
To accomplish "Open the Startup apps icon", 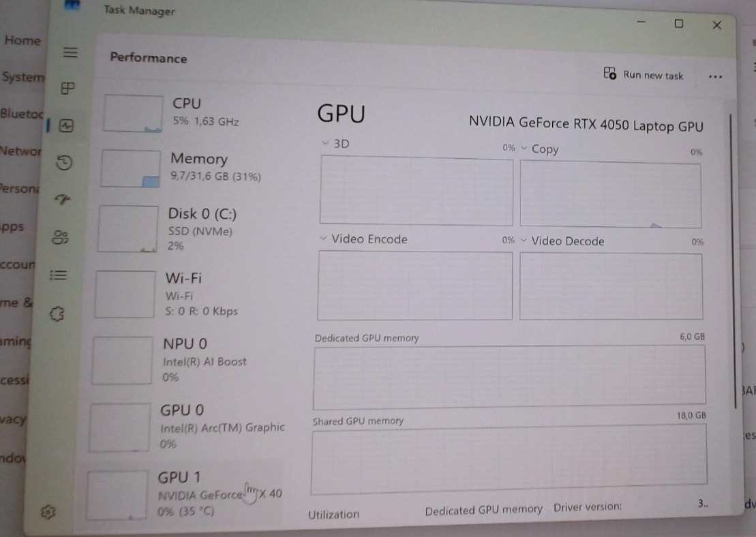I will (62, 199).
